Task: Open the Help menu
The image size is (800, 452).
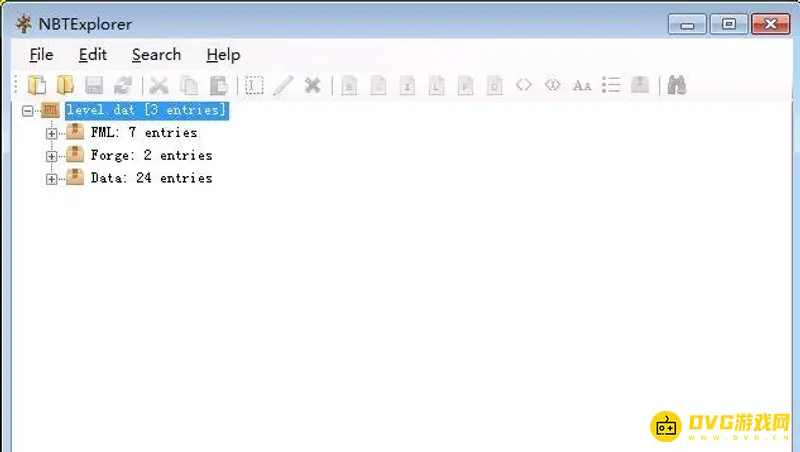Action: [x=223, y=55]
